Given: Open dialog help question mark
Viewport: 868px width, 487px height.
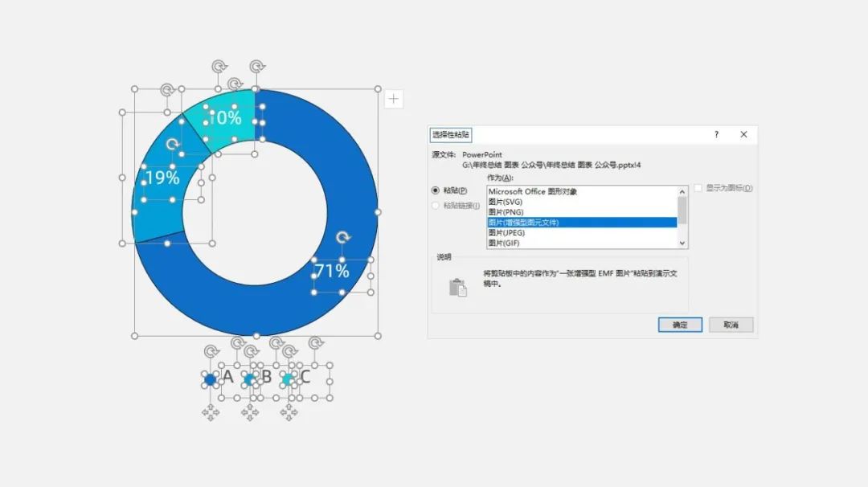Looking at the screenshot, I should point(716,134).
